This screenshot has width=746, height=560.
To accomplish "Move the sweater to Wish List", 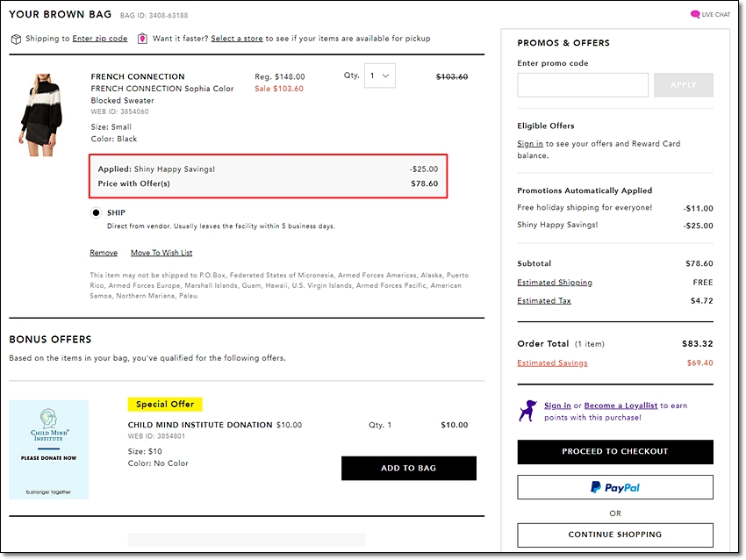I will point(161,253).
